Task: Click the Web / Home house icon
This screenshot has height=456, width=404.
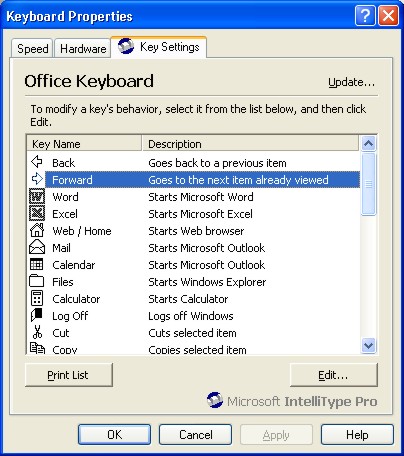Action: (x=37, y=230)
